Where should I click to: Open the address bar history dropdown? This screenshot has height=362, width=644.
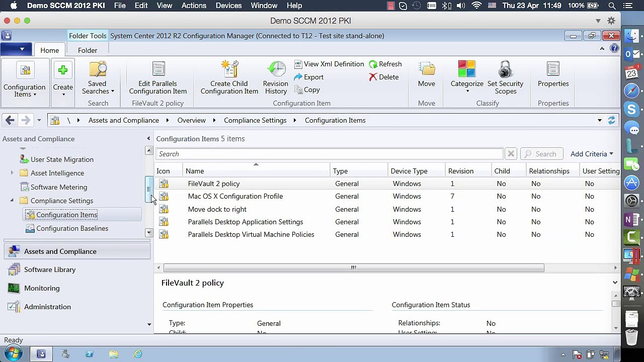[x=600, y=121]
